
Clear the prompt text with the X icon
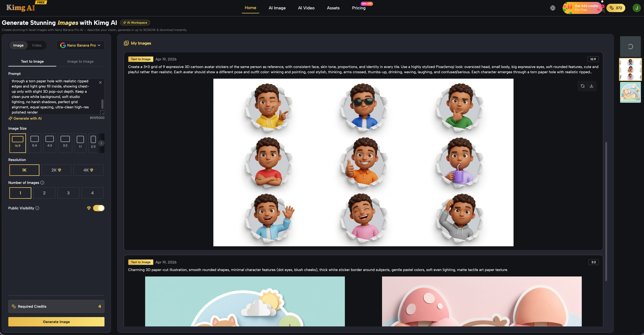pyautogui.click(x=100, y=82)
